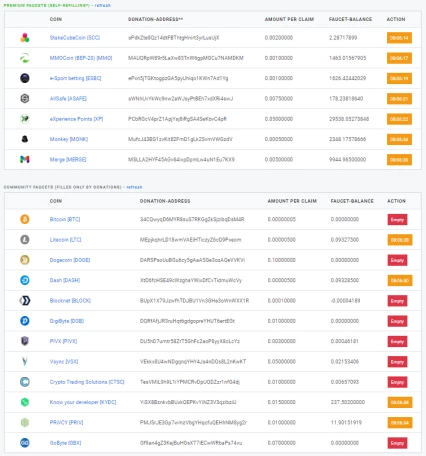Click the AllSafe hexagon logo
Image resolution: width=426 pixels, height=456 pixels.
click(x=25, y=99)
